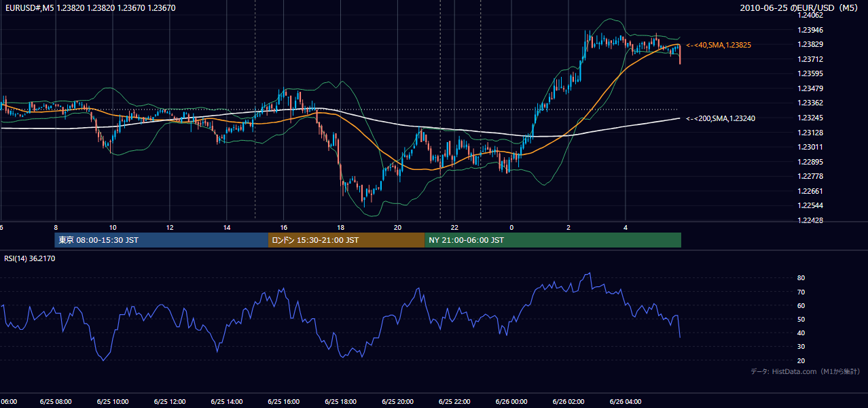Select the orange '<-<40,SMA,1.23825' label
868x408 pixels.
pyautogui.click(x=719, y=45)
